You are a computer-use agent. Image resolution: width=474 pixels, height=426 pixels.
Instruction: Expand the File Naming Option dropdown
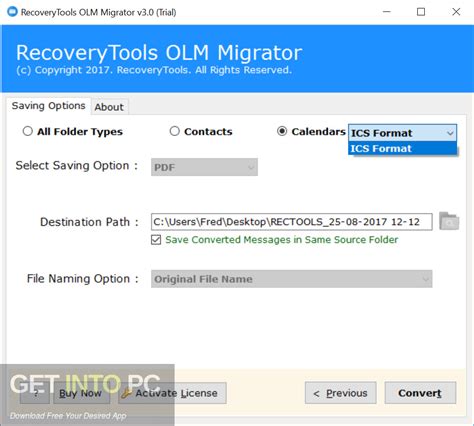(292, 279)
